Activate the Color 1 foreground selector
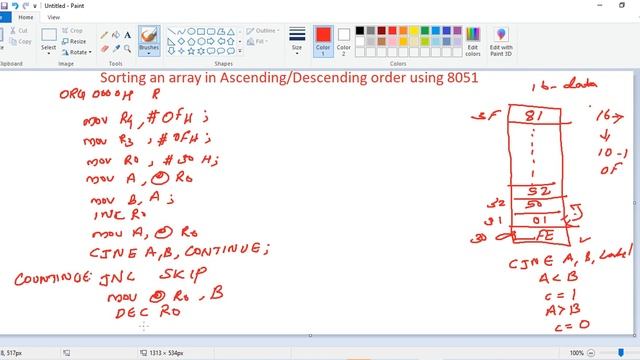Viewport: 640px width, 360px height. [x=323, y=41]
